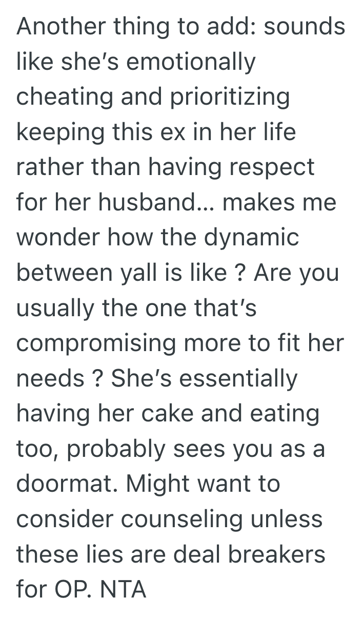Click the word "essentially"
The image size is (364, 617).
pos(239,379)
